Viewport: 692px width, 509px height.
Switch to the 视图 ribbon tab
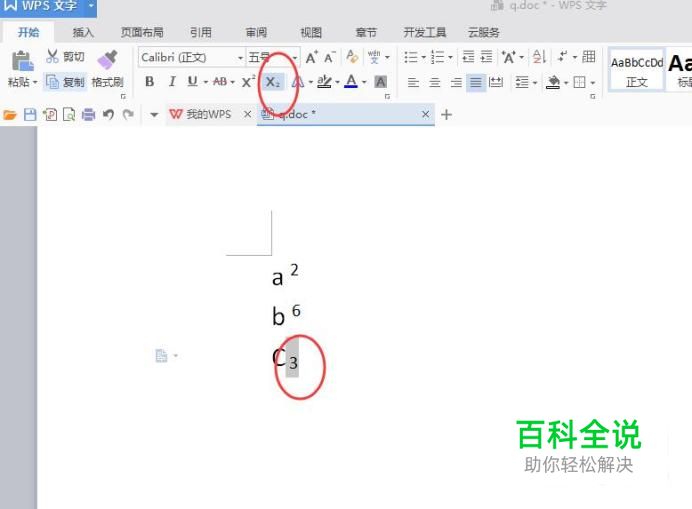pyautogui.click(x=311, y=32)
